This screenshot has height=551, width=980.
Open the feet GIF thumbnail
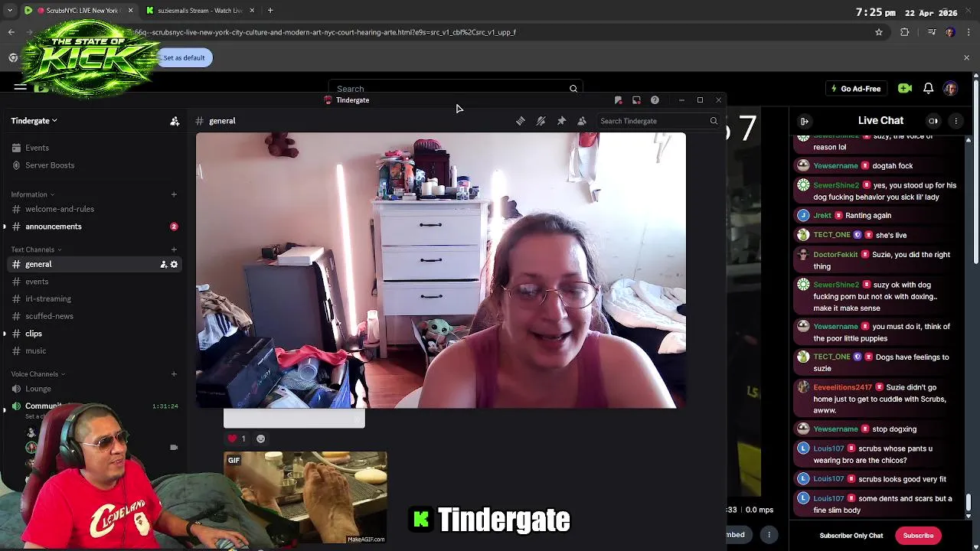(x=305, y=497)
